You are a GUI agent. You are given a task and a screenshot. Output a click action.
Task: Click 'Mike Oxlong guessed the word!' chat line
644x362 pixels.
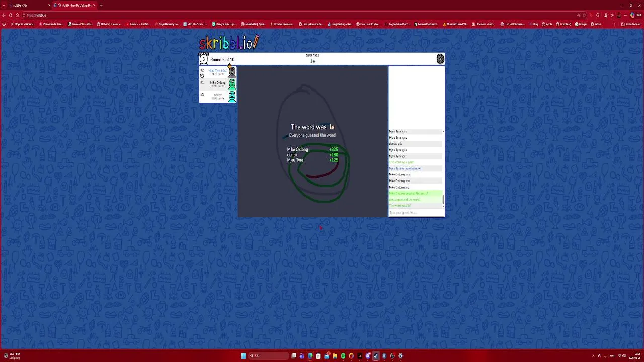coord(409,193)
